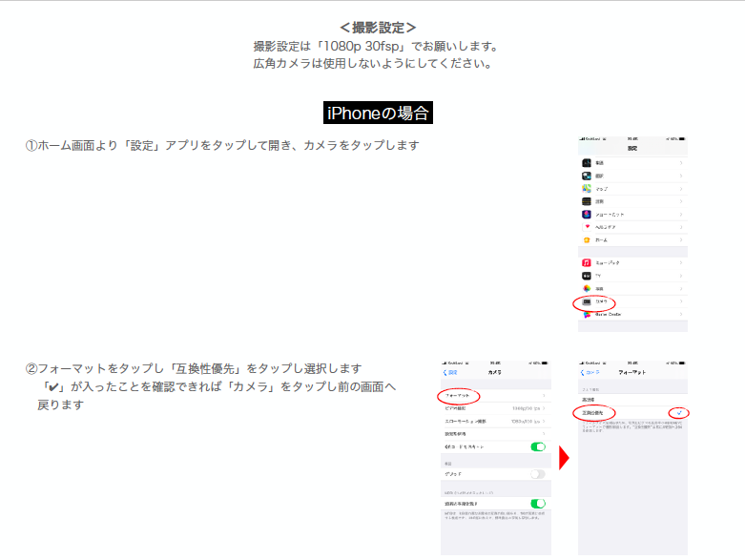Click the signal bars in Camera screen status bar
The width and height of the screenshot is (745, 560).
tap(445, 363)
